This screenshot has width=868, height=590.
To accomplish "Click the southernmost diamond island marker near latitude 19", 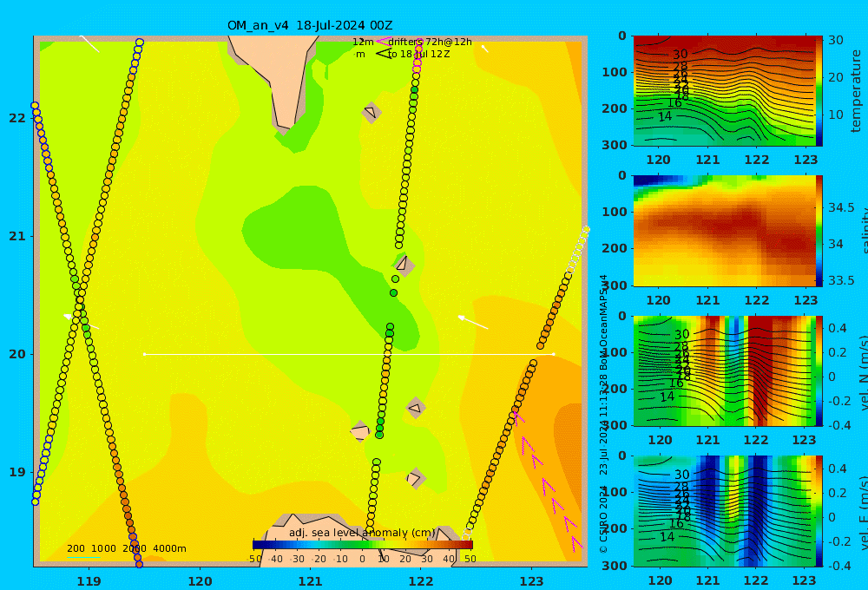I will pos(416,478).
